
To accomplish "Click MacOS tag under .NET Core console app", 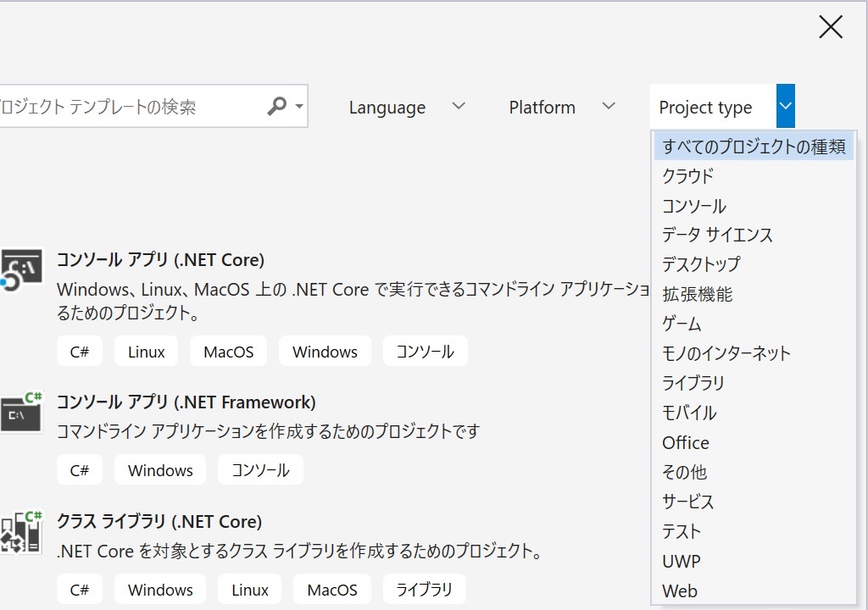I will pyautogui.click(x=228, y=351).
